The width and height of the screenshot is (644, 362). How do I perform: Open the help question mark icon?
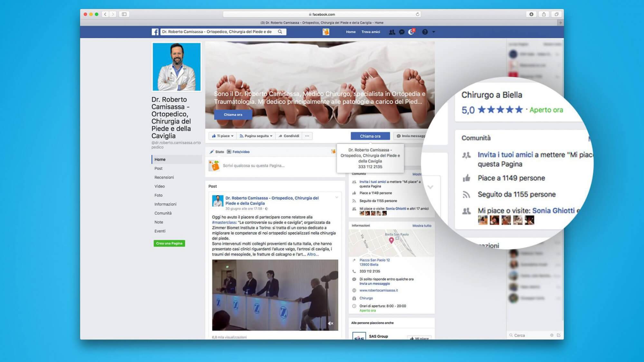[x=425, y=32]
